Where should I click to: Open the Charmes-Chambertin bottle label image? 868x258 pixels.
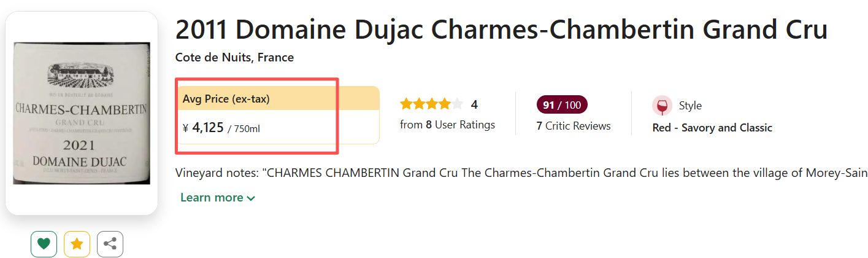click(82, 114)
